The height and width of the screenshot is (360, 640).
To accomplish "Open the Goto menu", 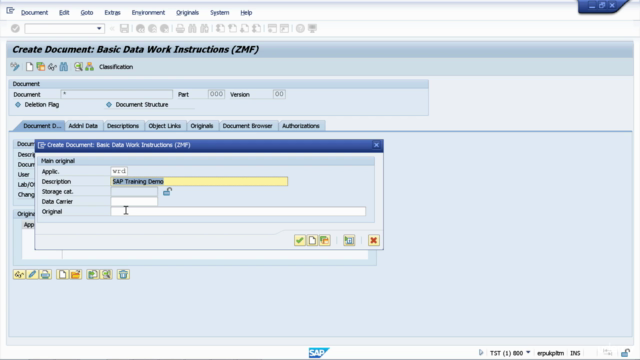I will tap(87, 13).
